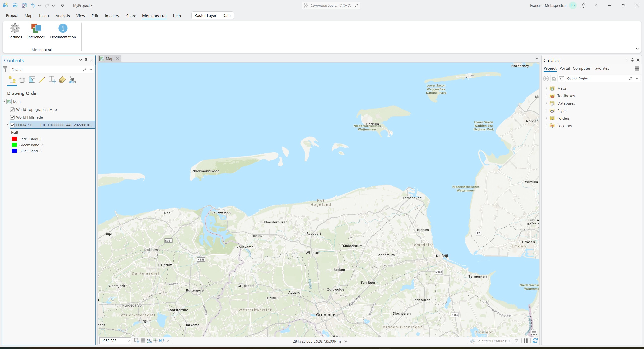
Task: Open MyProject title dropdown
Action: [x=83, y=5]
